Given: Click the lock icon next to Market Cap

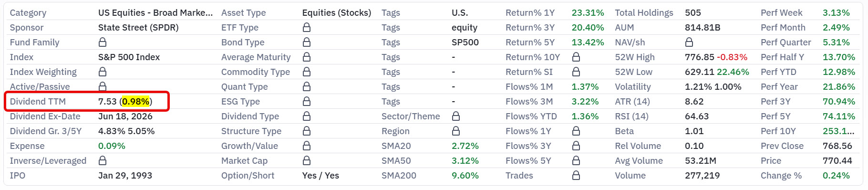Looking at the screenshot, I should [x=306, y=161].
